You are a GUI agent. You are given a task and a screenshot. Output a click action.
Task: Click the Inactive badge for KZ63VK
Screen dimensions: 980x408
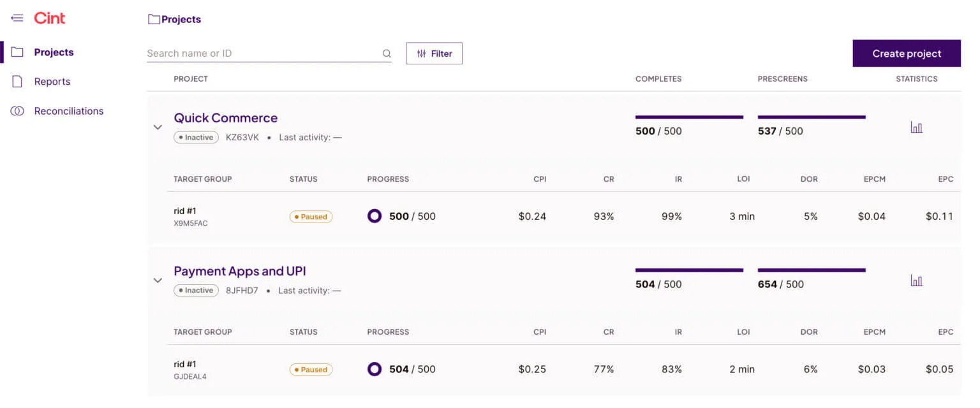click(x=196, y=137)
